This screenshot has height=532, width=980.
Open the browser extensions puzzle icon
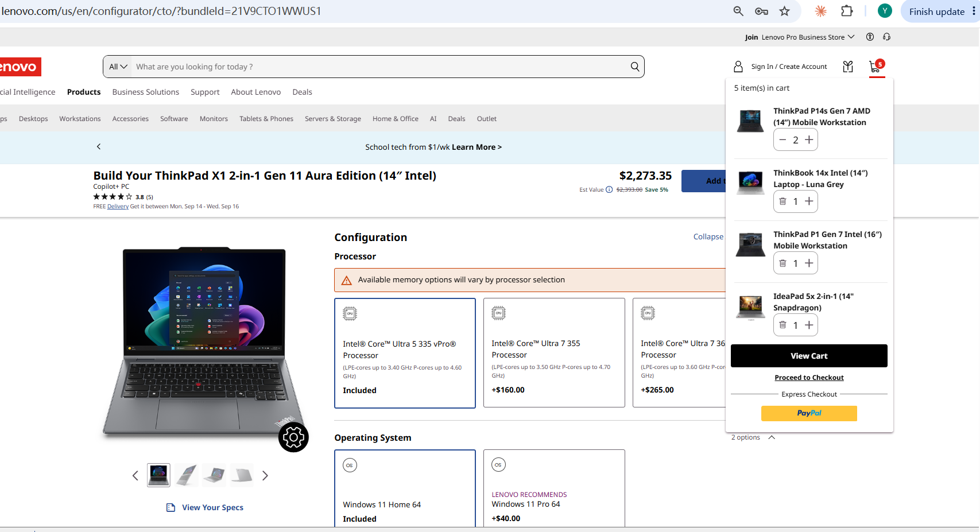847,11
